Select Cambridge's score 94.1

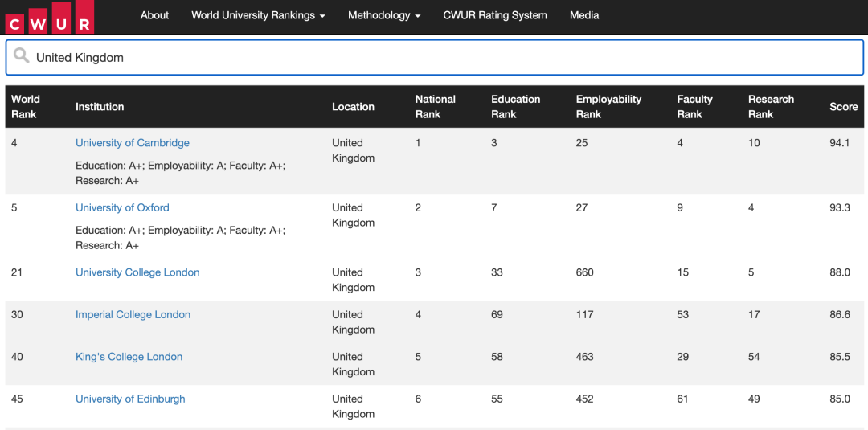[x=839, y=143]
